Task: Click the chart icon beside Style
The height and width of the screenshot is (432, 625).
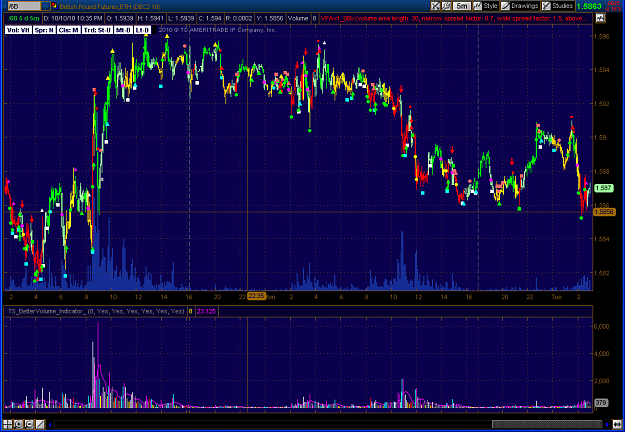Action: pyautogui.click(x=477, y=6)
